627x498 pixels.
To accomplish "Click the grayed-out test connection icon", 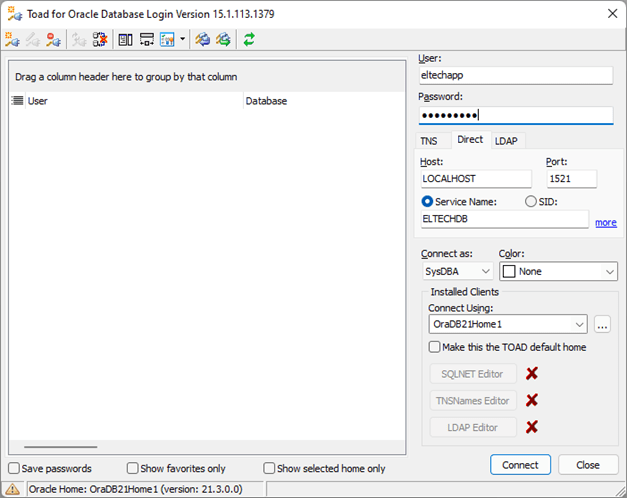I will [x=79, y=40].
